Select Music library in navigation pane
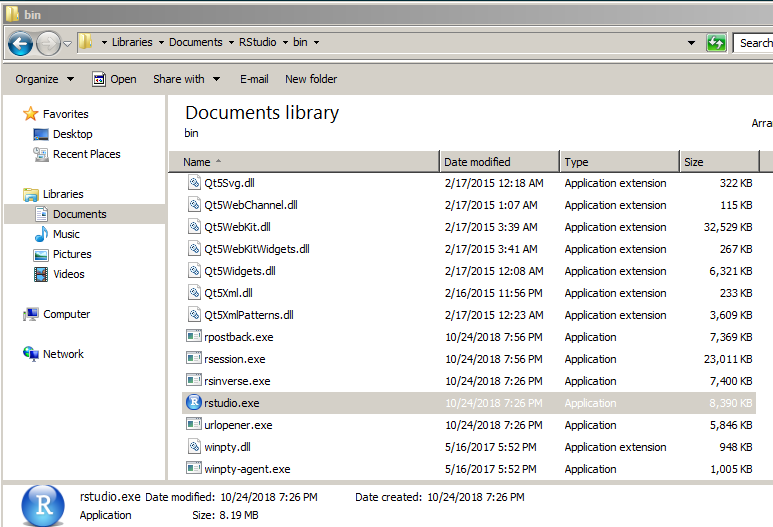This screenshot has height=527, width=773. coord(66,234)
